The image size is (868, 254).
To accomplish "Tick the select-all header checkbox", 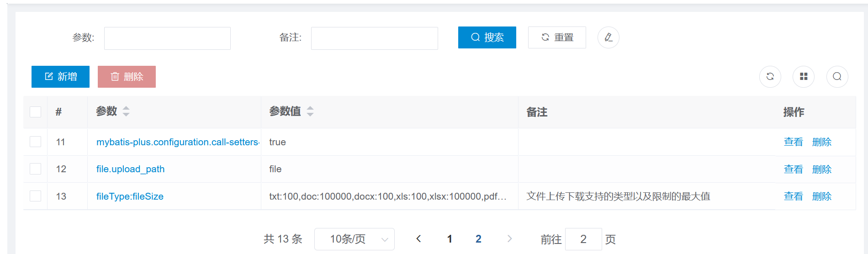I will tap(35, 112).
